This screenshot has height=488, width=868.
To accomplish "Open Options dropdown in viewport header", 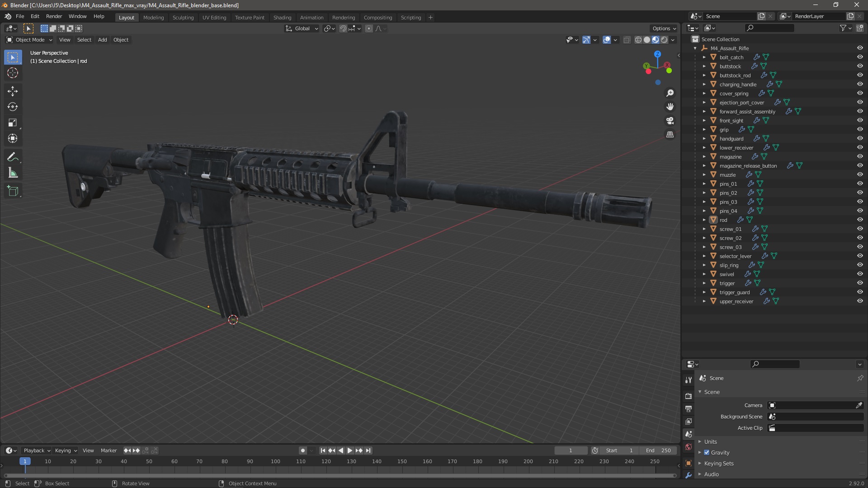I will click(x=664, y=28).
